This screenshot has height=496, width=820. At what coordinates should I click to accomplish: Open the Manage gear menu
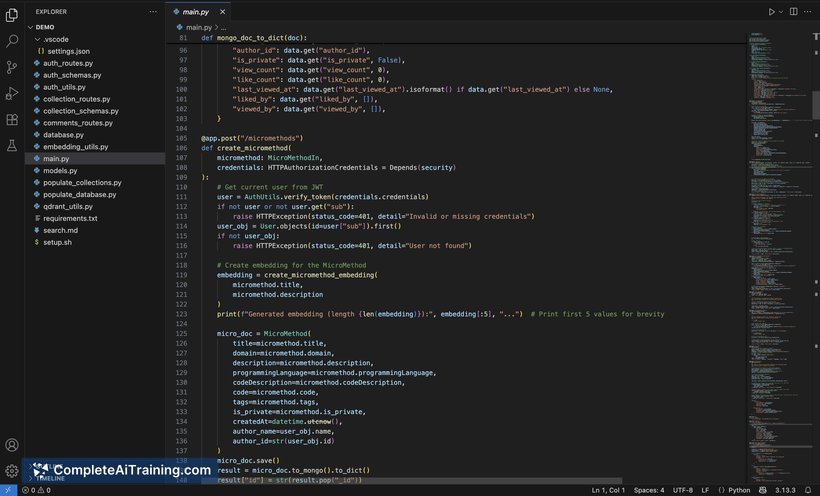[x=12, y=471]
